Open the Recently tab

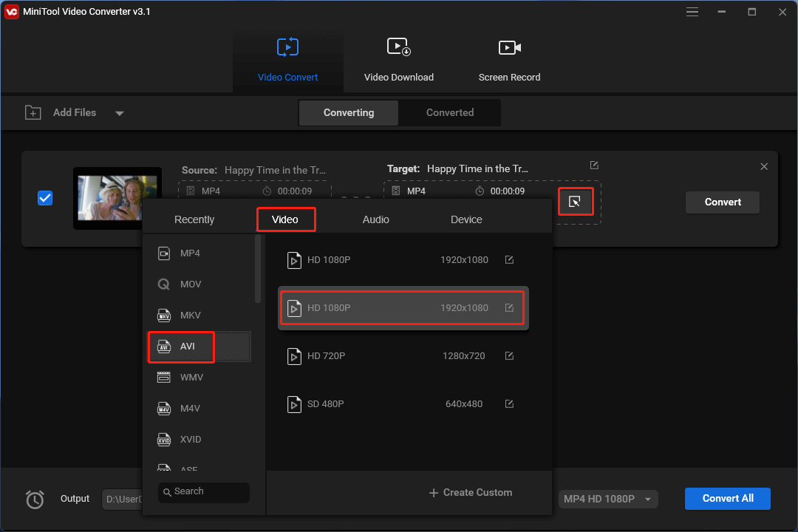tap(194, 219)
